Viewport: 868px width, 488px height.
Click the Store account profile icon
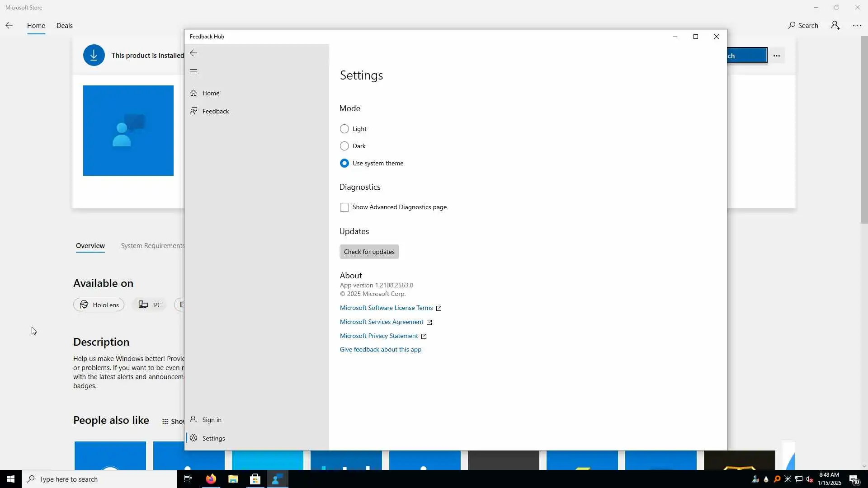tap(835, 25)
